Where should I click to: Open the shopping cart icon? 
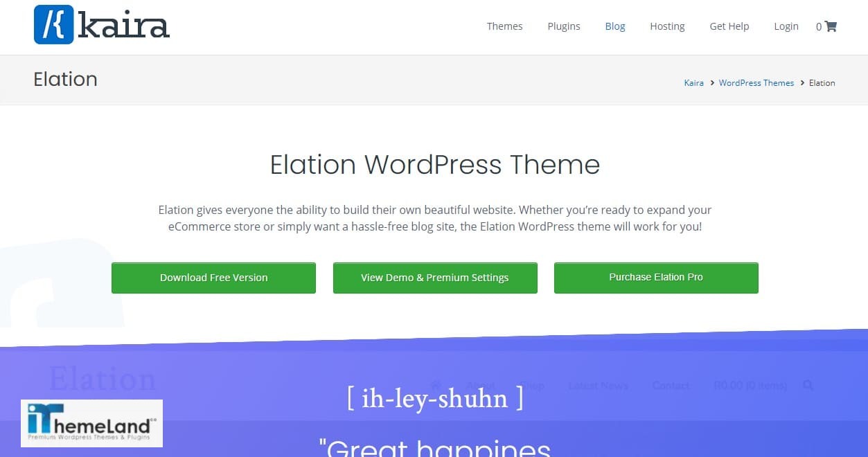tap(831, 26)
